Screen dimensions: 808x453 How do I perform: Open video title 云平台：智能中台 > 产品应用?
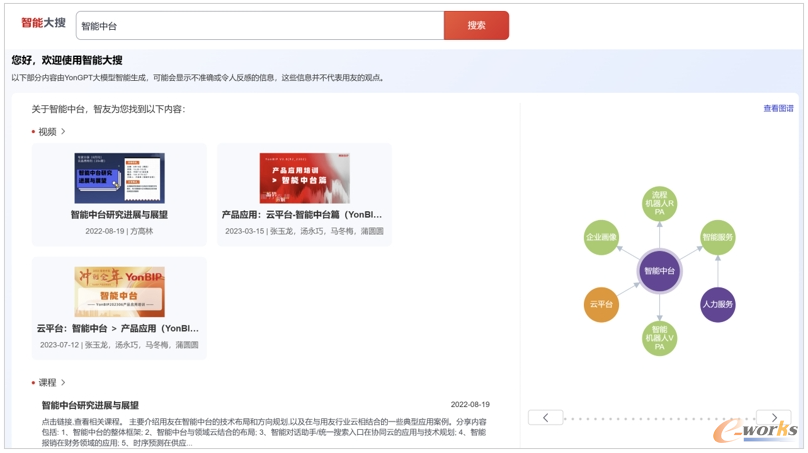pyautogui.click(x=117, y=328)
